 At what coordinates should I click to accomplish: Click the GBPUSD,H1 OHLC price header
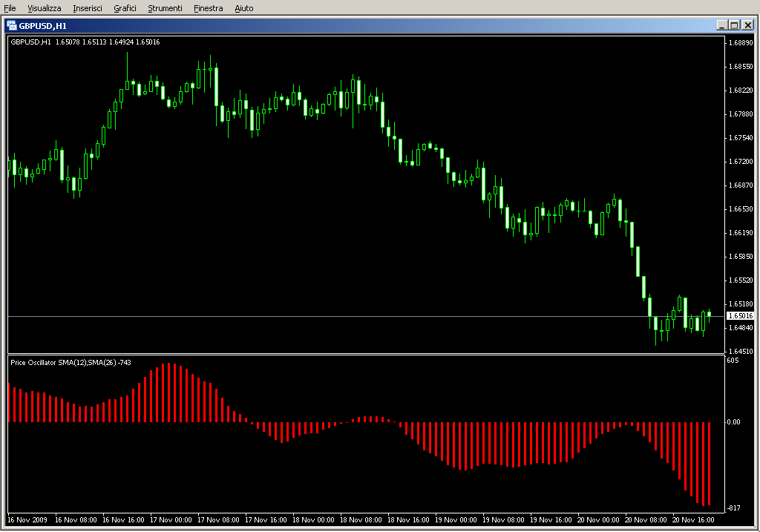click(85, 42)
